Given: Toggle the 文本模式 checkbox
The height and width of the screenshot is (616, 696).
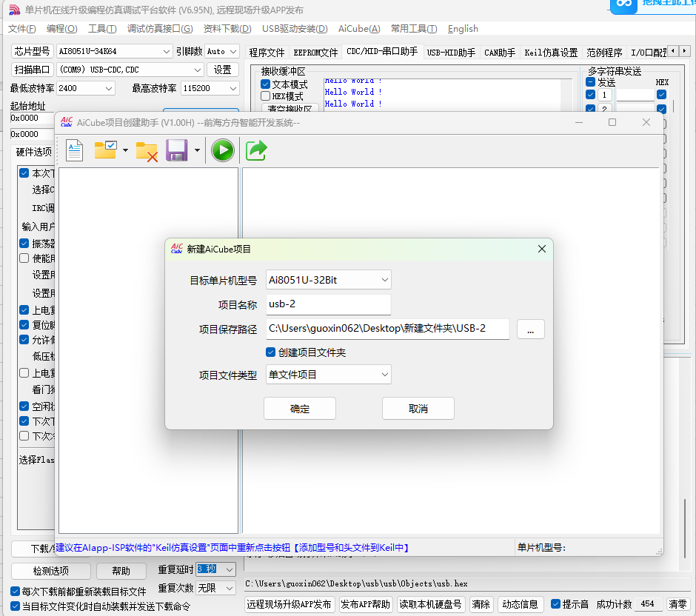Looking at the screenshot, I should point(265,84).
